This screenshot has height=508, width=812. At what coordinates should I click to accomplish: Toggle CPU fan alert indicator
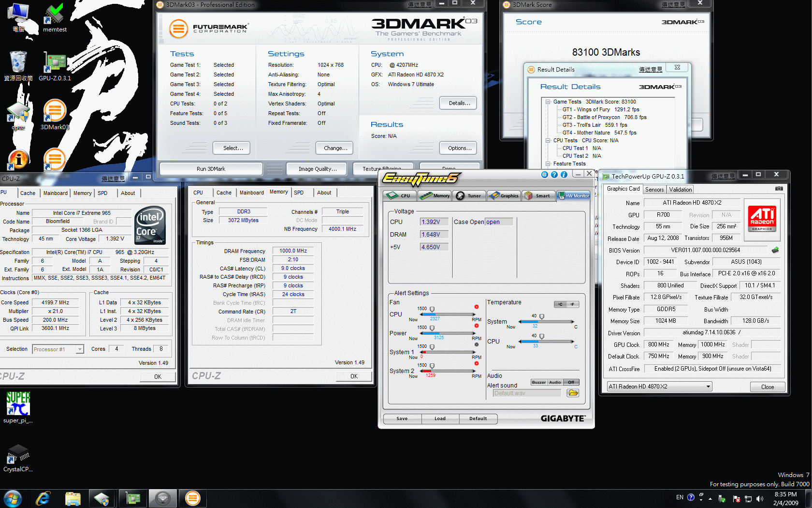click(477, 307)
